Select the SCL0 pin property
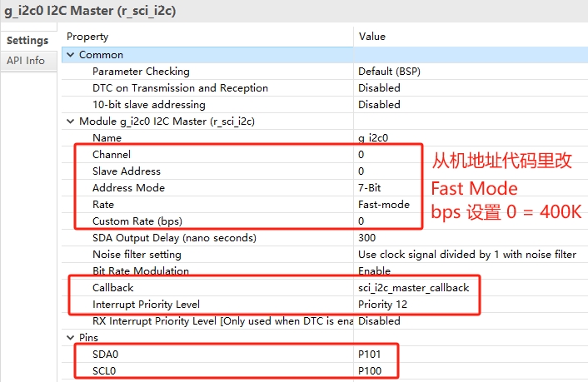 pyautogui.click(x=104, y=370)
